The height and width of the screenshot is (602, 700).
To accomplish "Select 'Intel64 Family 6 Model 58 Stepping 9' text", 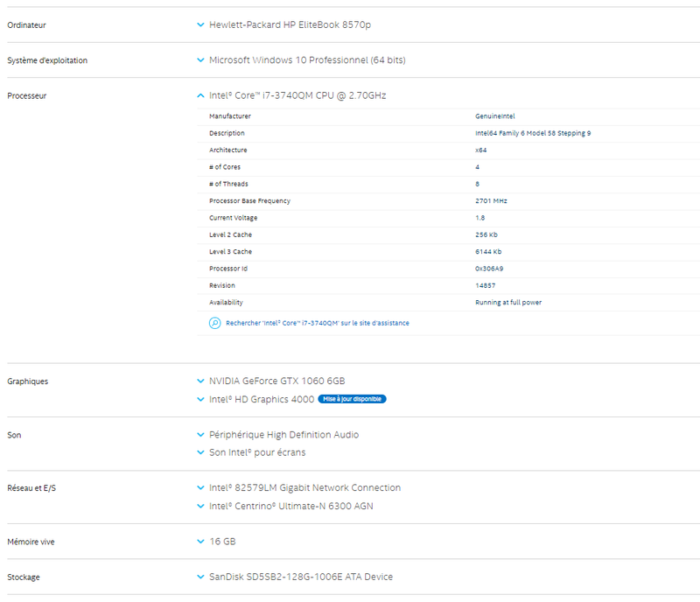I will tap(533, 133).
